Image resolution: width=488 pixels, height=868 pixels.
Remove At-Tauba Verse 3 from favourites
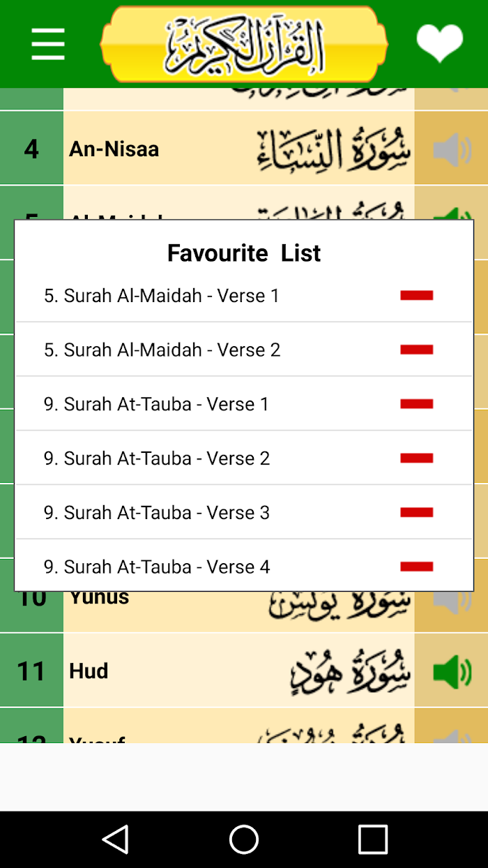(417, 512)
